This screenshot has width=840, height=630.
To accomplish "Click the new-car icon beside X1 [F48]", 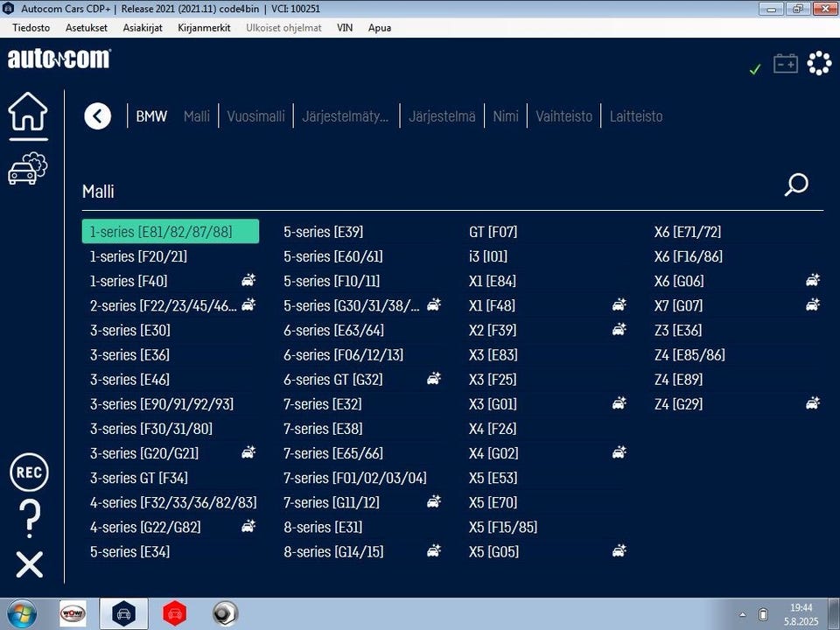I will (x=619, y=304).
